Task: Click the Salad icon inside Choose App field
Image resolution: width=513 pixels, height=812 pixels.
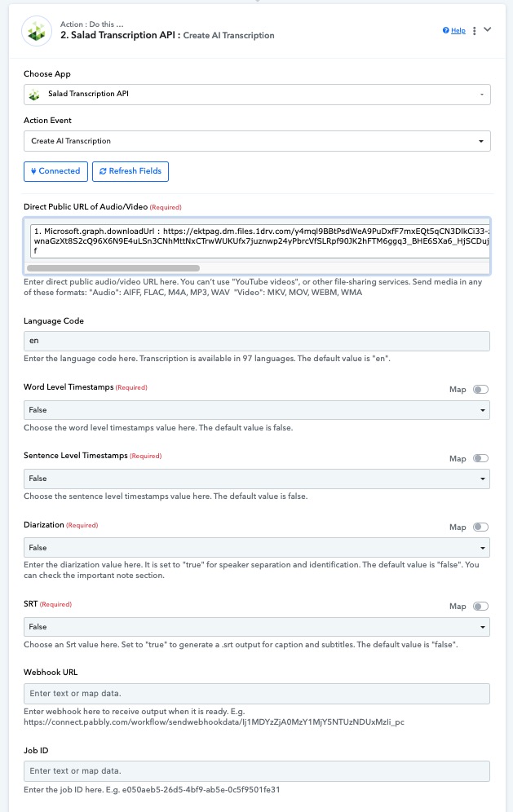Action: (35, 95)
